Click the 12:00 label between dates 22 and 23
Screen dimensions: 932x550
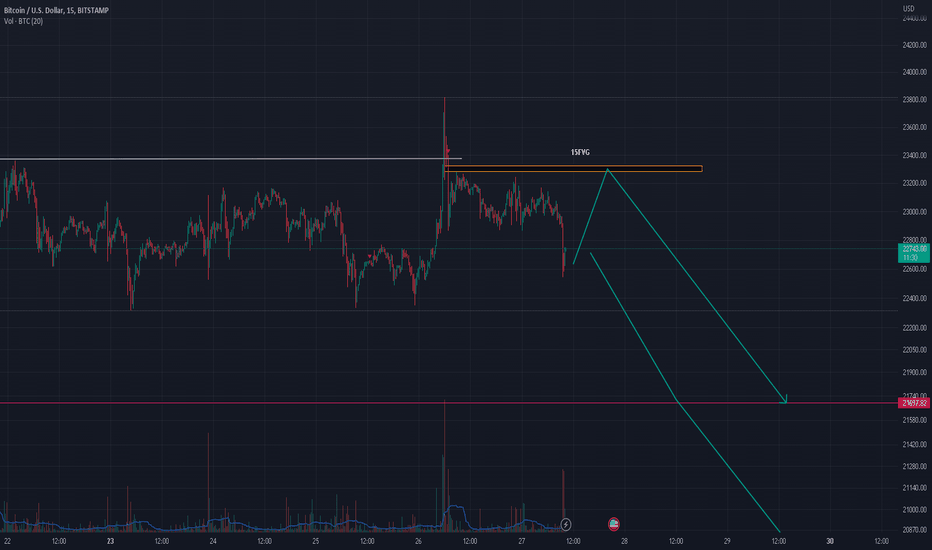[x=59, y=541]
